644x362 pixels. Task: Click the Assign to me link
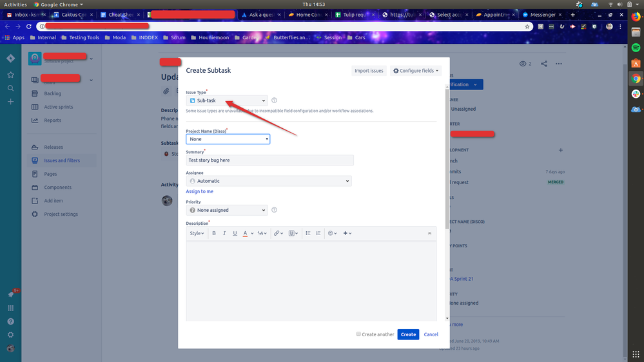pyautogui.click(x=200, y=191)
